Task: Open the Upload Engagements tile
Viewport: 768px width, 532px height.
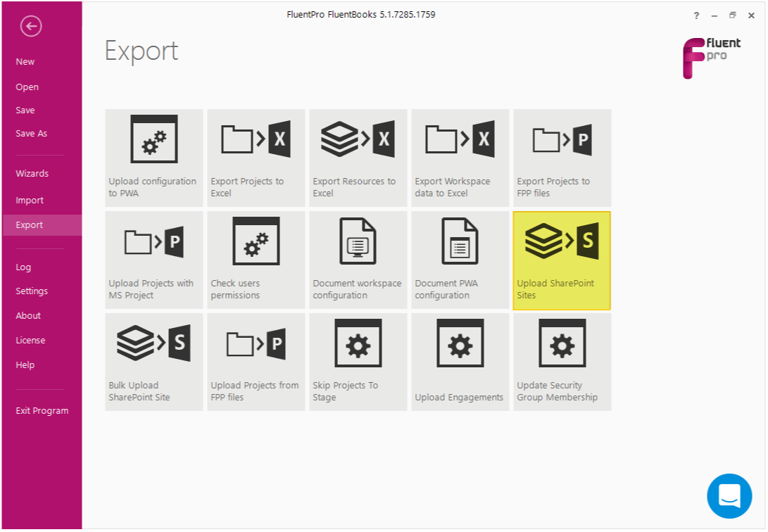Action: click(460, 362)
